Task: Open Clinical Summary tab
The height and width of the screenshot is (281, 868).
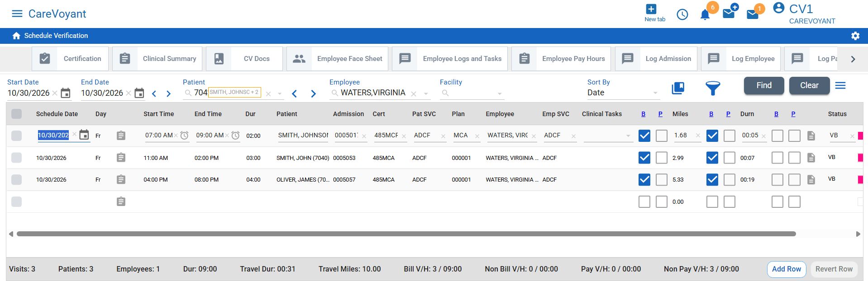Action: 157,59
